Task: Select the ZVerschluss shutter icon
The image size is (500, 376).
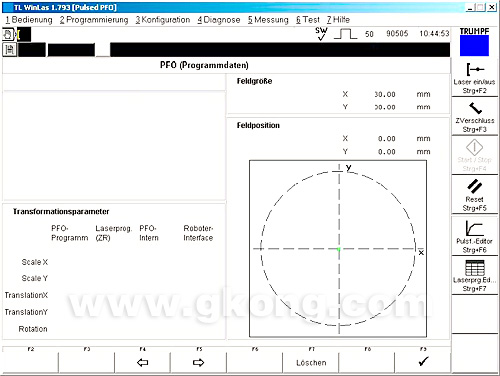Action: click(475, 108)
